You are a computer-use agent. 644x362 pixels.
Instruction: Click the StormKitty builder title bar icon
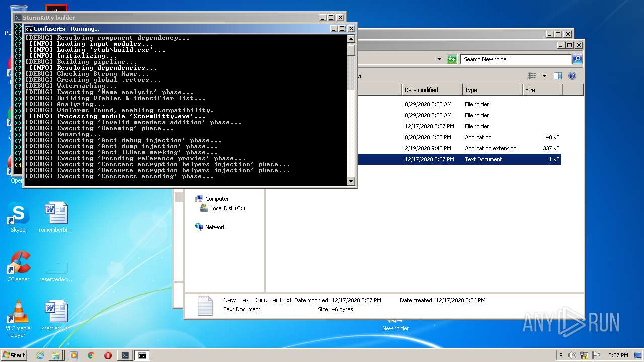18,18
